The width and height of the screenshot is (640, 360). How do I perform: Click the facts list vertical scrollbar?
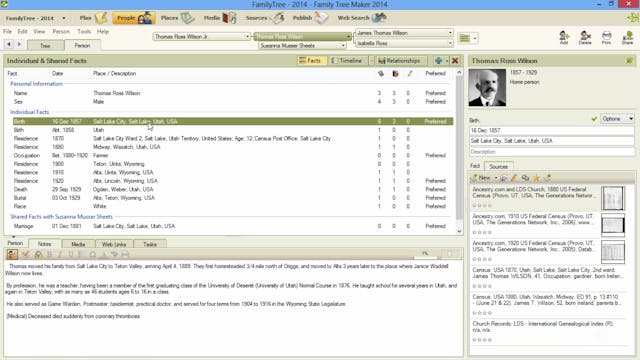click(459, 151)
